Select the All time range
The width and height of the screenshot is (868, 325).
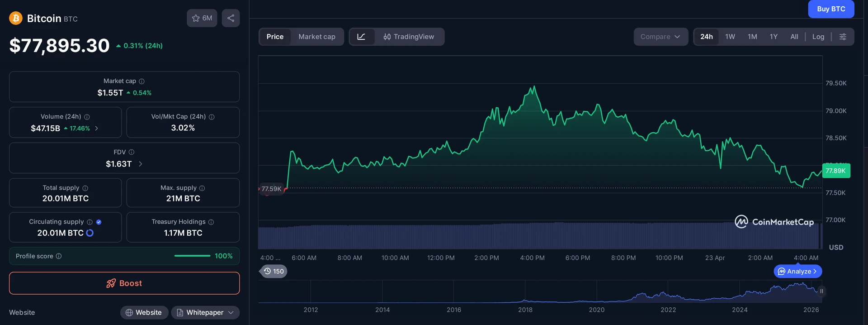794,37
